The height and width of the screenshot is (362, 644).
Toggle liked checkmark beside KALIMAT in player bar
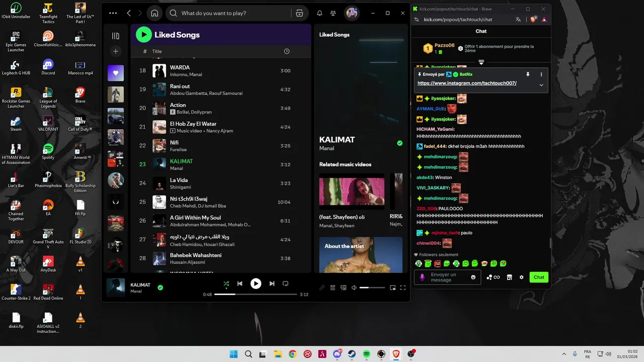point(160,288)
